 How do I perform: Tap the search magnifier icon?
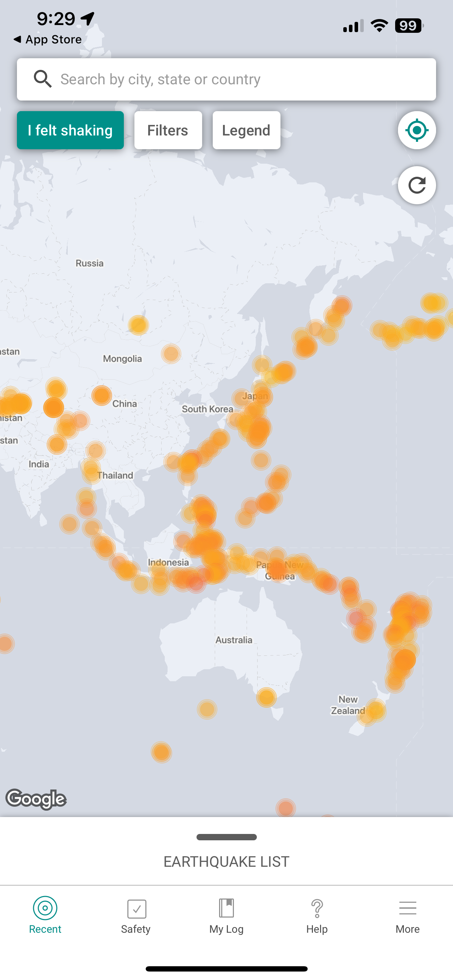tap(43, 79)
